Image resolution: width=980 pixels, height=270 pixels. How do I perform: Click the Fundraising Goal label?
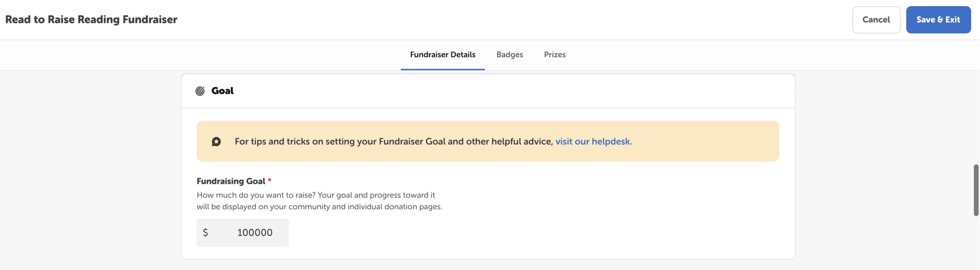click(x=230, y=181)
